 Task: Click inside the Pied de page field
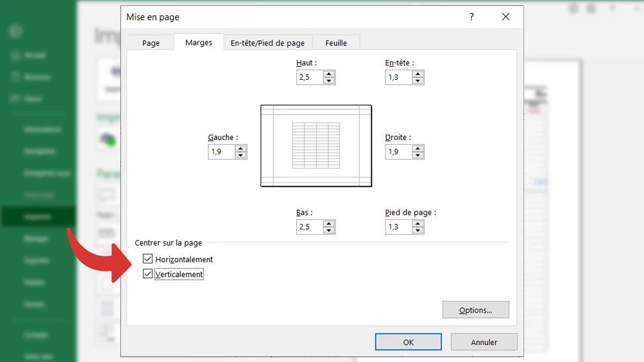pyautogui.click(x=399, y=227)
